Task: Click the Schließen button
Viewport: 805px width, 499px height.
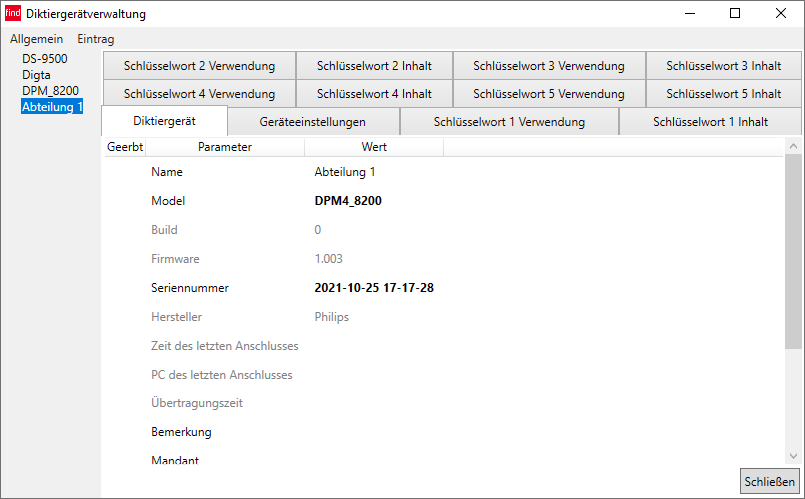Action: click(770, 482)
